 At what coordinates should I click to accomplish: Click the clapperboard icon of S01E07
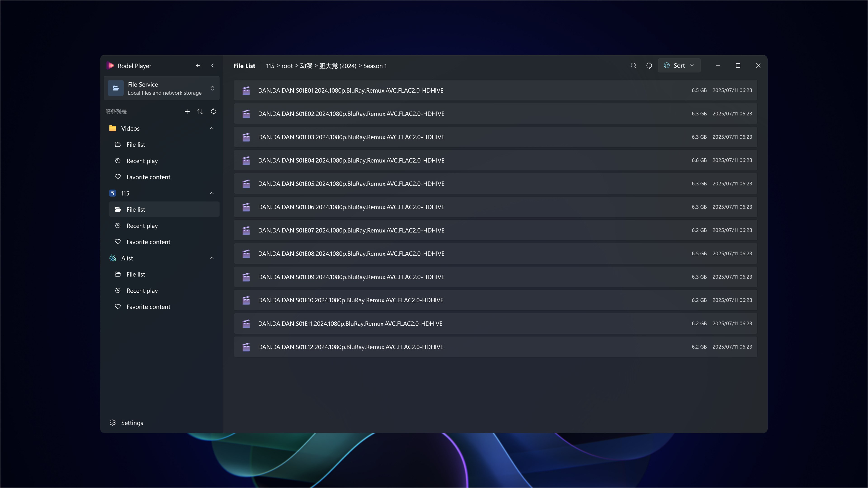[x=246, y=230]
